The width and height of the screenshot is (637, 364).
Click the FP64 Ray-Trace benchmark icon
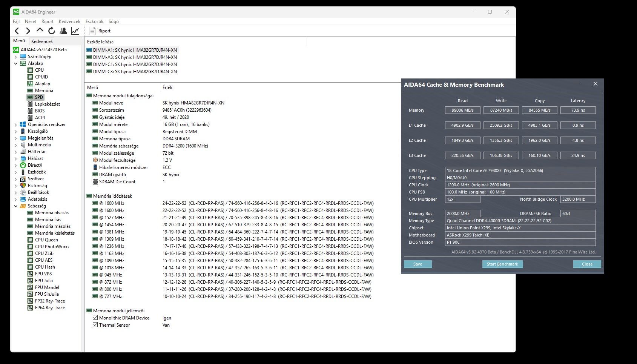pos(30,308)
